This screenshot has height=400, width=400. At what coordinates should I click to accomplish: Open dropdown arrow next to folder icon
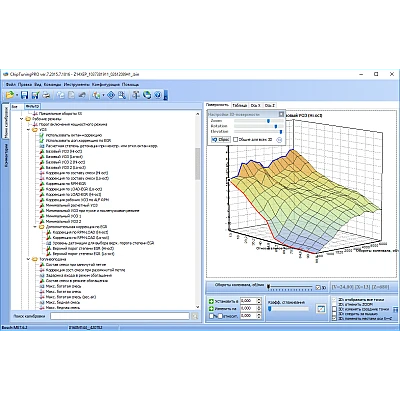click(x=17, y=95)
